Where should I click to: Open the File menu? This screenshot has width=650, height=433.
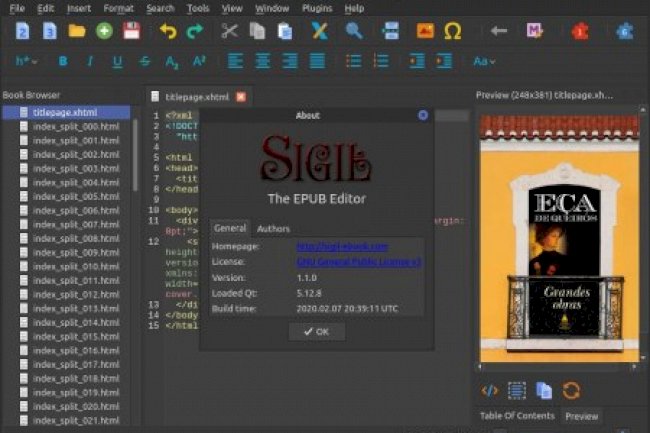[17, 8]
